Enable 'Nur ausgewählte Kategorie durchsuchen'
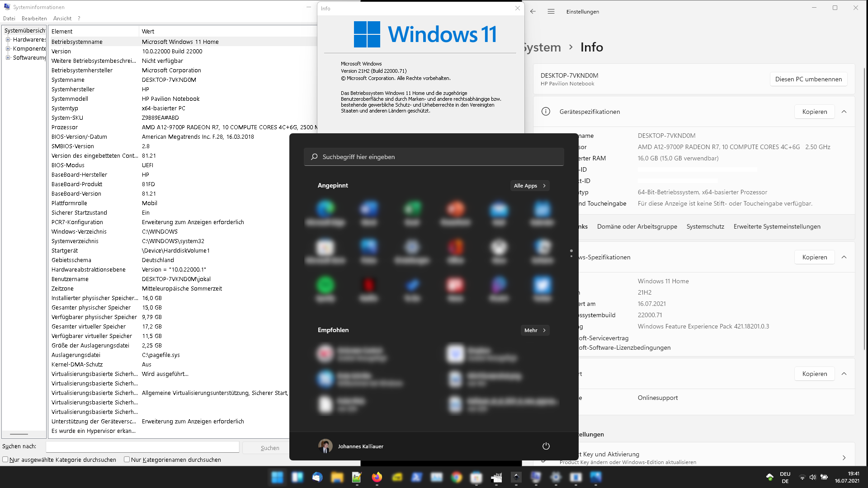The image size is (868, 488). click(x=5, y=460)
